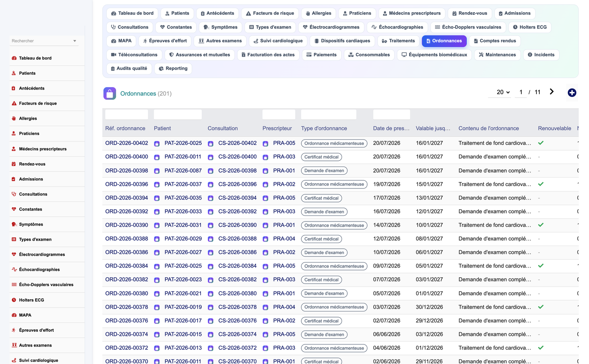Click date 17/07/2026 in ORD-2026-00394 row

387,198
